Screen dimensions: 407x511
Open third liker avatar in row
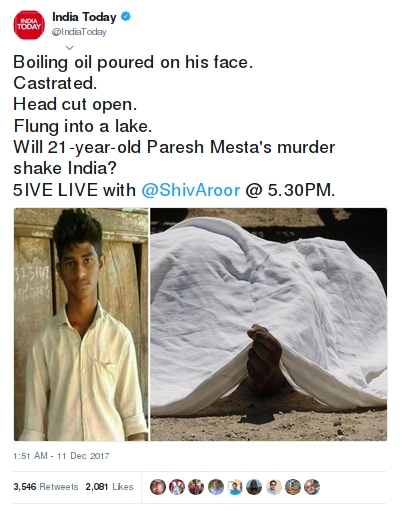[x=196, y=487]
